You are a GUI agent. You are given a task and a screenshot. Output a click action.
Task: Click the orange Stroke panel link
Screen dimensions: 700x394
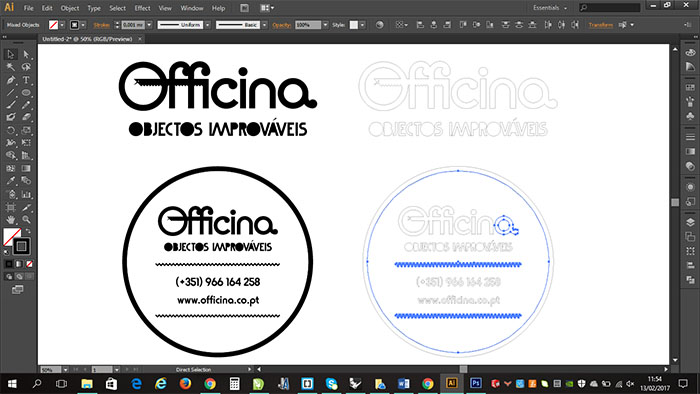(x=102, y=25)
